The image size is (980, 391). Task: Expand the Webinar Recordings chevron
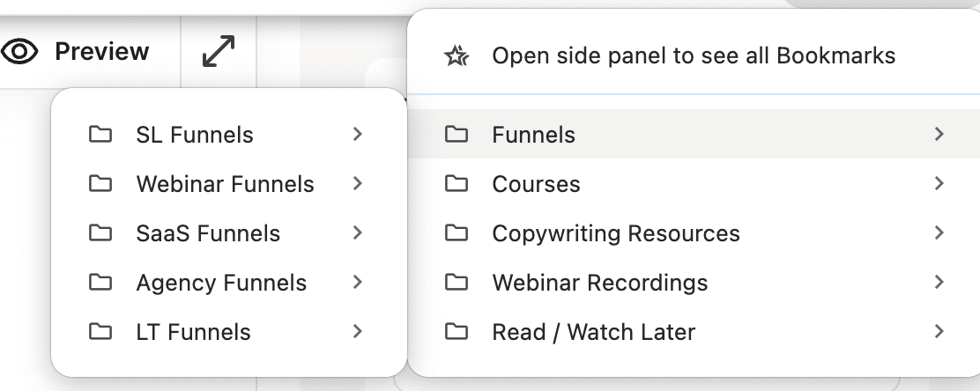point(939,283)
